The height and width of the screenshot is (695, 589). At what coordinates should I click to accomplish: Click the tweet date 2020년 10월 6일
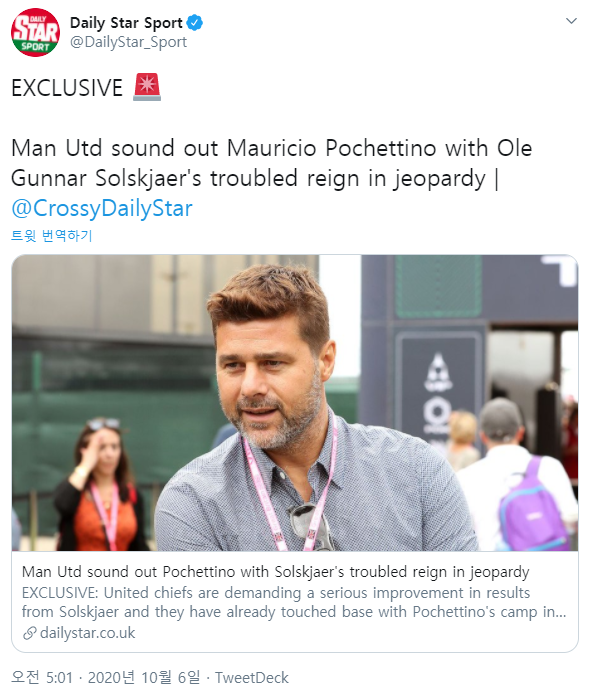(x=144, y=678)
